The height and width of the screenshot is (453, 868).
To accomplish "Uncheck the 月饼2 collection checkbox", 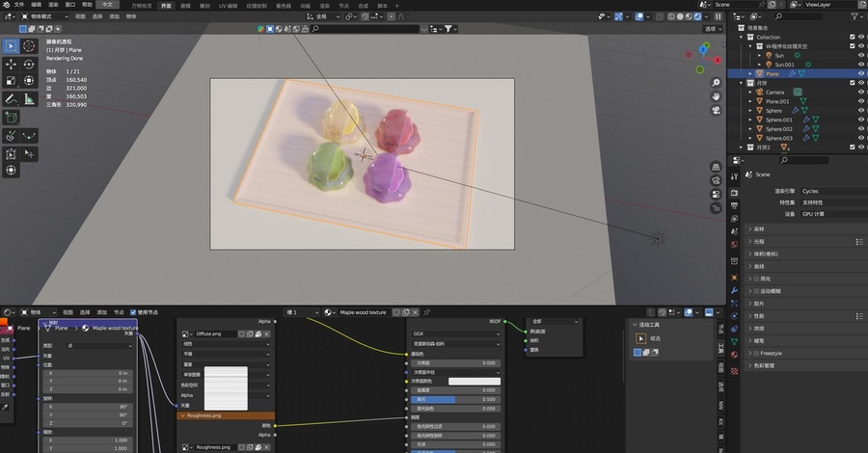I will pos(852,147).
